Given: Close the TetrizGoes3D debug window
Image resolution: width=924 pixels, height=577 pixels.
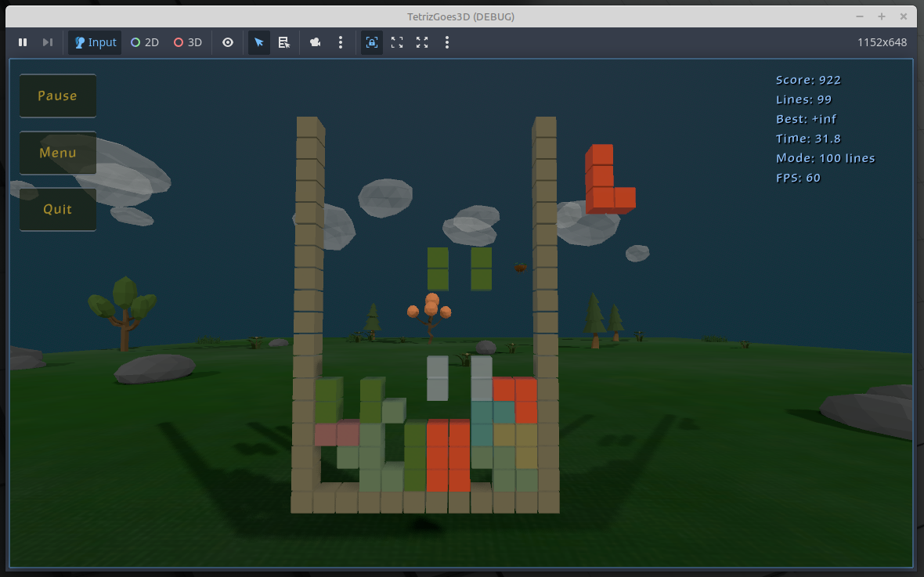Looking at the screenshot, I should point(904,16).
